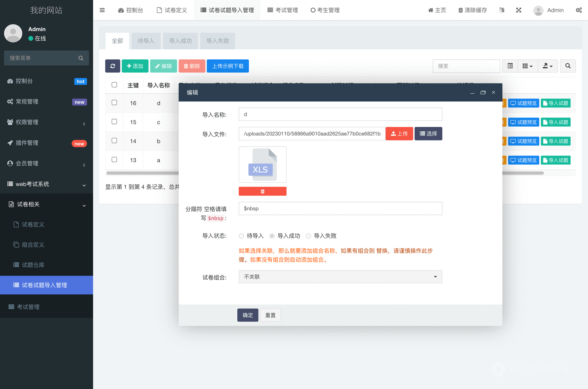The height and width of the screenshot is (389, 588).
Task: Open the 考试管理 top navigation tab
Action: point(282,10)
